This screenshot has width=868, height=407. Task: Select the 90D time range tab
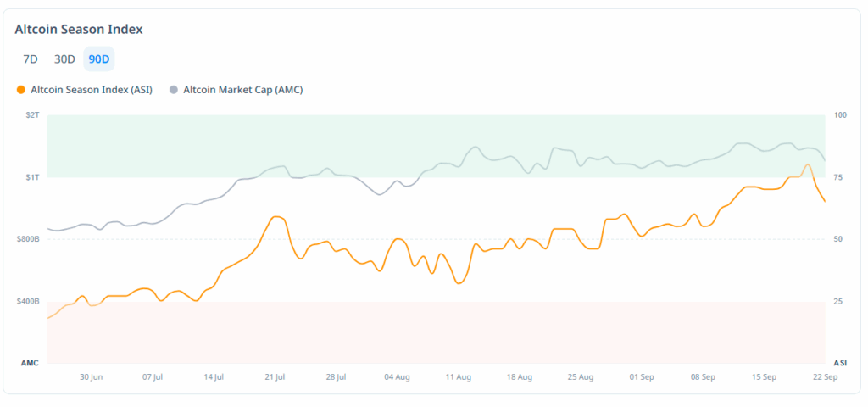(99, 59)
